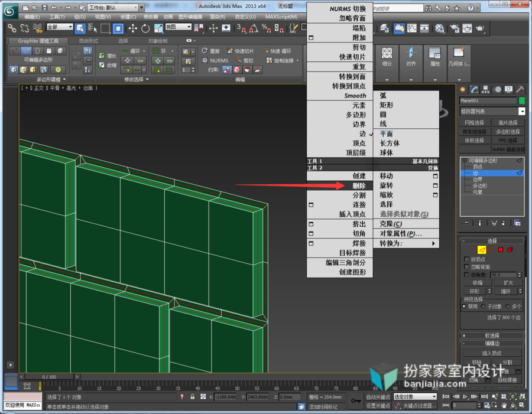Click the 0 / 100 time slider
The image size is (532, 414).
[49, 377]
